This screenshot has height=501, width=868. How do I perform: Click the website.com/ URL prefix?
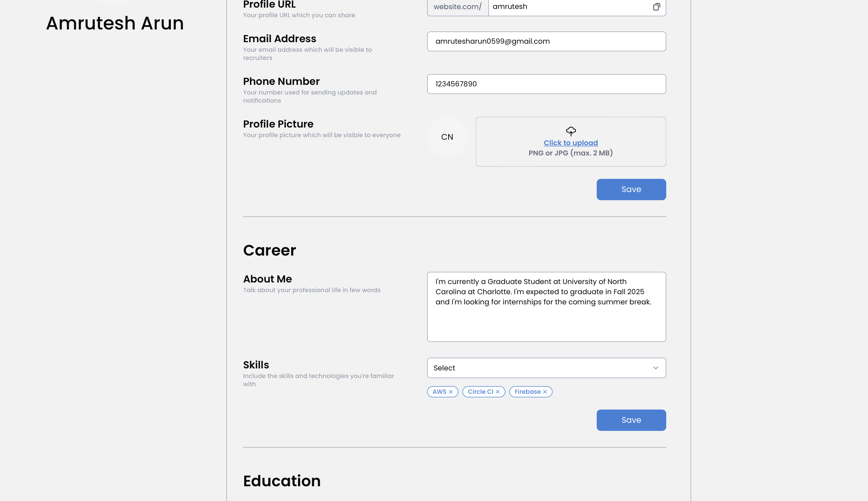(458, 7)
